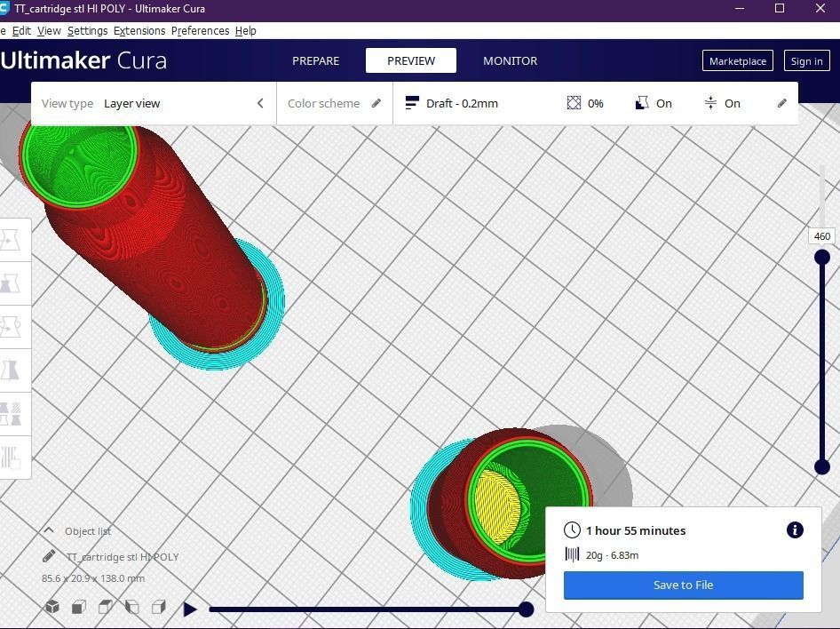Switch to the PREPARE stage
840x629 pixels.
coord(315,60)
